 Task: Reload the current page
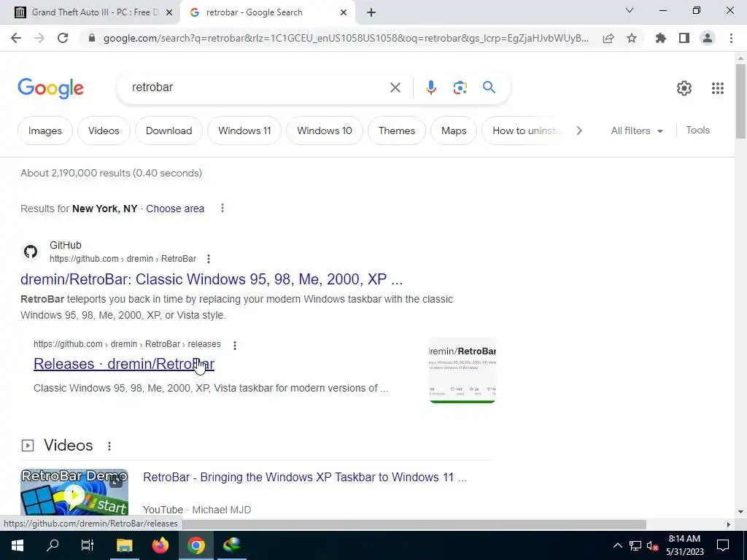63,38
